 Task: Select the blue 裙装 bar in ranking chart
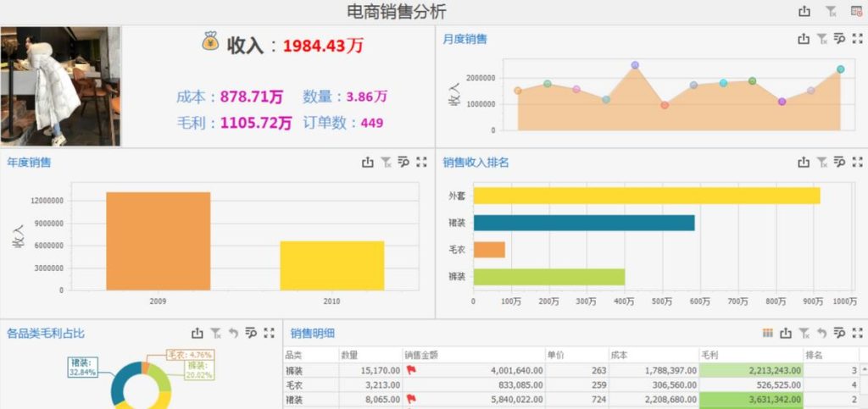pyautogui.click(x=584, y=223)
